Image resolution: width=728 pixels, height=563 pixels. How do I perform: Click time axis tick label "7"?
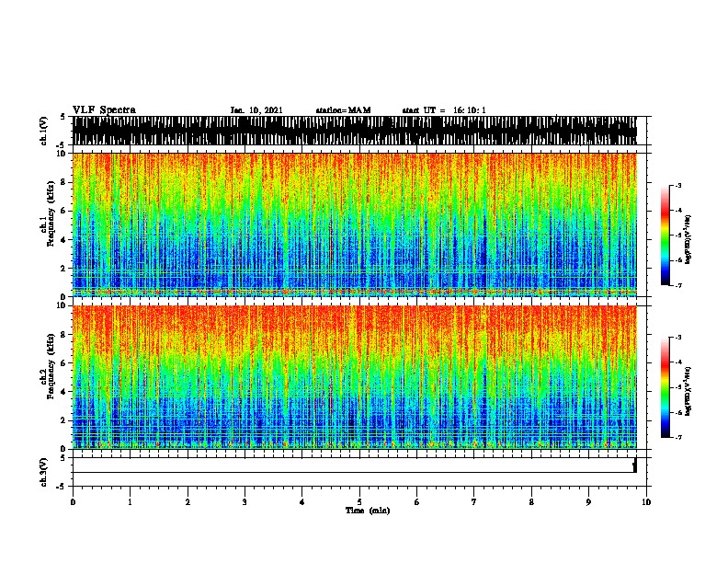(x=474, y=501)
